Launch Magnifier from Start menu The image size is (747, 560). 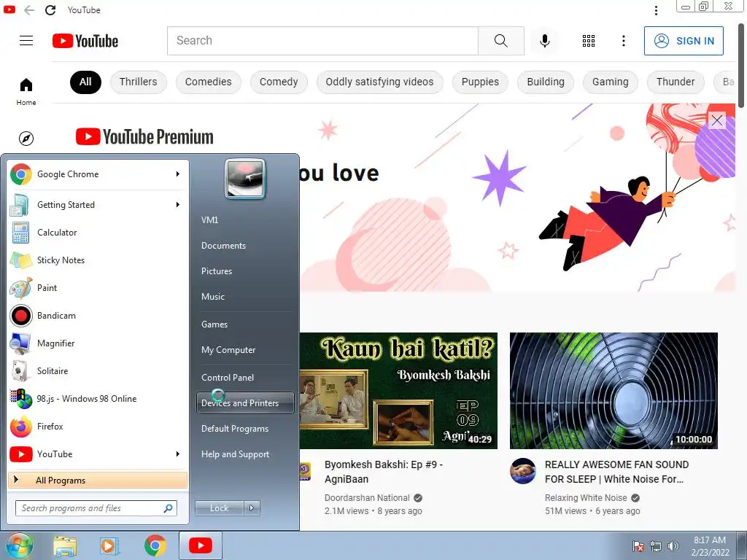pyautogui.click(x=98, y=343)
